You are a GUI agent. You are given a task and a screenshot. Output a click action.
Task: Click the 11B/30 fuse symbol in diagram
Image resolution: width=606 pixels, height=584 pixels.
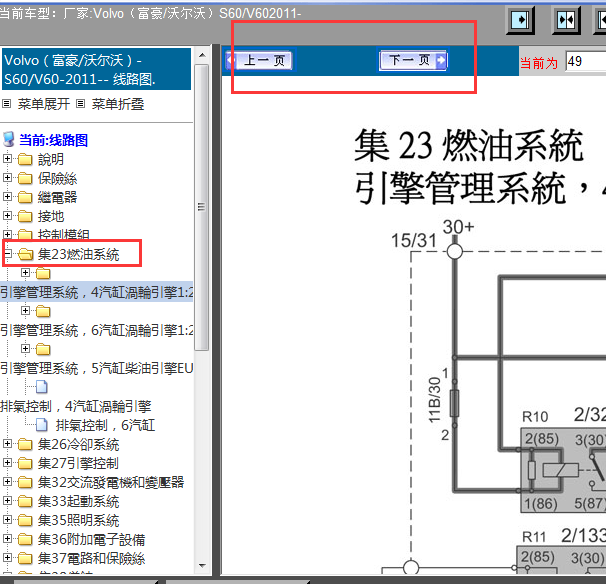[454, 403]
